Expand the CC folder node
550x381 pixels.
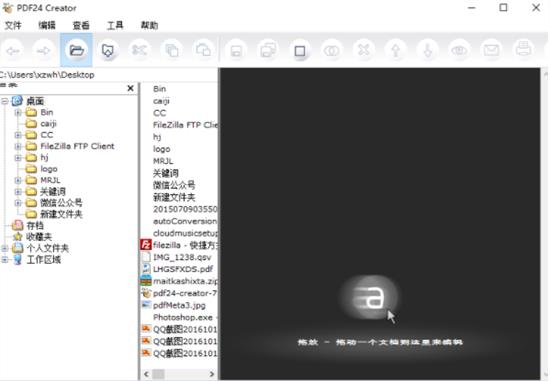pyautogui.click(x=18, y=135)
